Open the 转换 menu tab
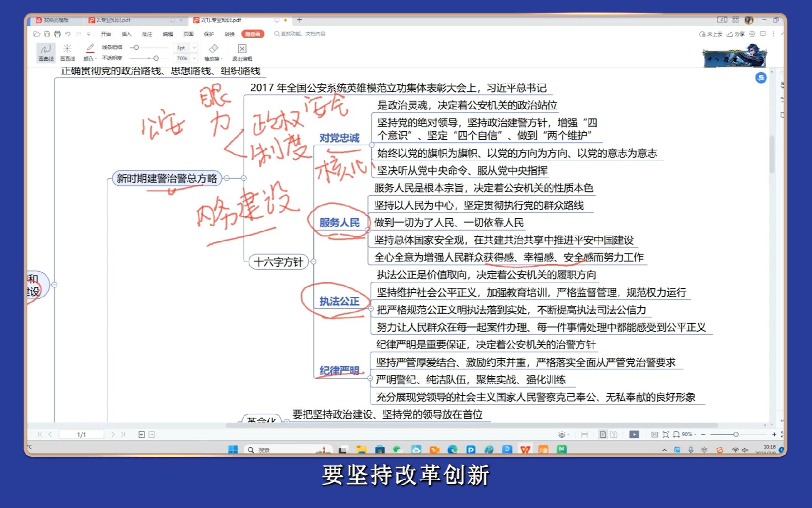The image size is (812, 508). click(x=229, y=34)
